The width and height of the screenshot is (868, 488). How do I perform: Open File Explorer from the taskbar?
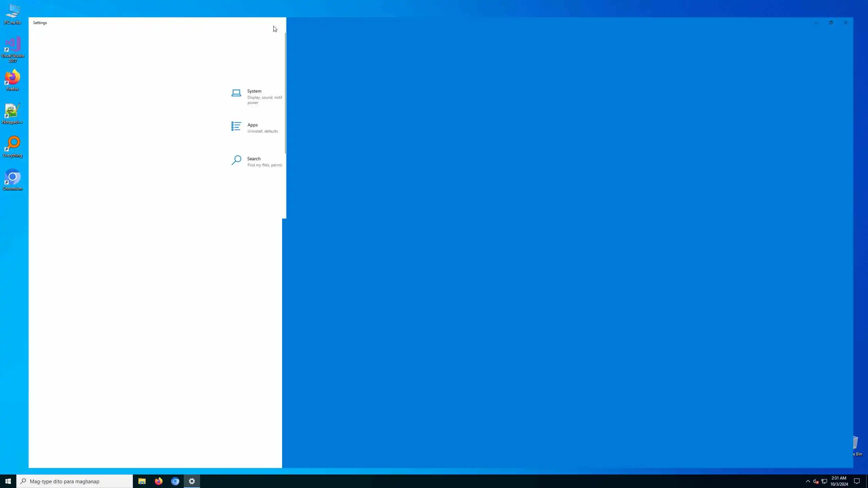142,481
